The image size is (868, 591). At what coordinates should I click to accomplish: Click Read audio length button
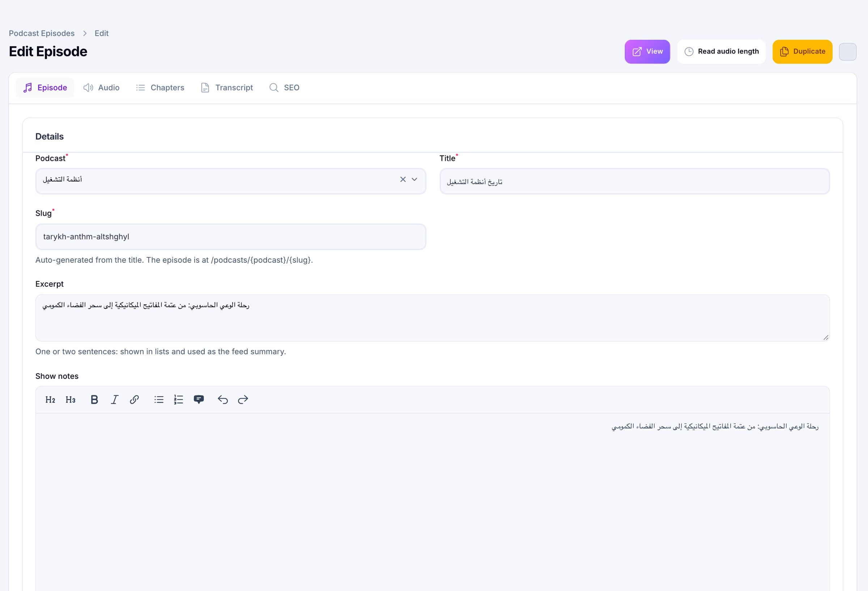click(x=721, y=52)
